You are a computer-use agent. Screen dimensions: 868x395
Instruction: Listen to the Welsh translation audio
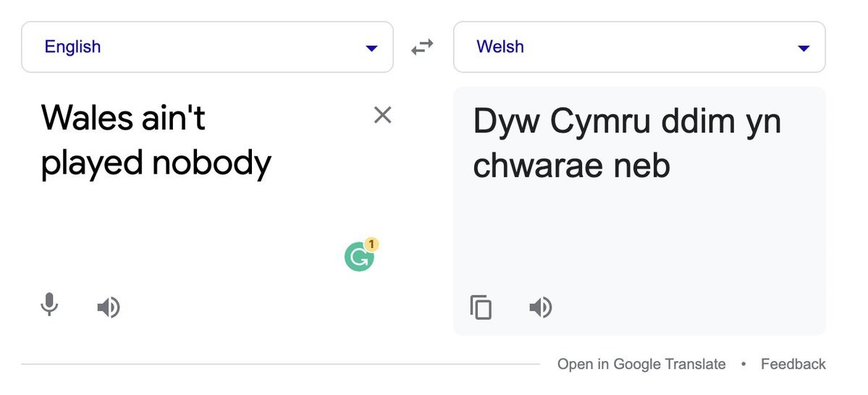tap(540, 307)
